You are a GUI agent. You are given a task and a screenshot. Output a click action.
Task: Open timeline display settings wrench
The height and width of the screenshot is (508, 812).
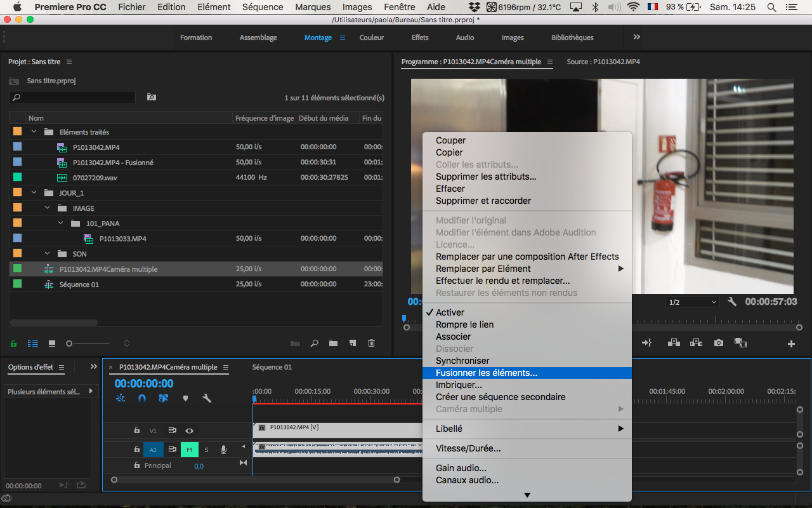tap(206, 398)
